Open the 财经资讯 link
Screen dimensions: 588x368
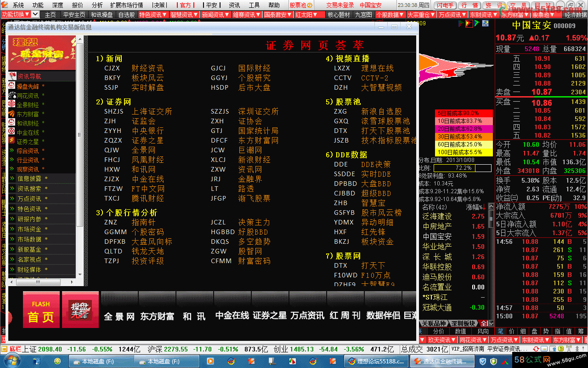point(147,68)
